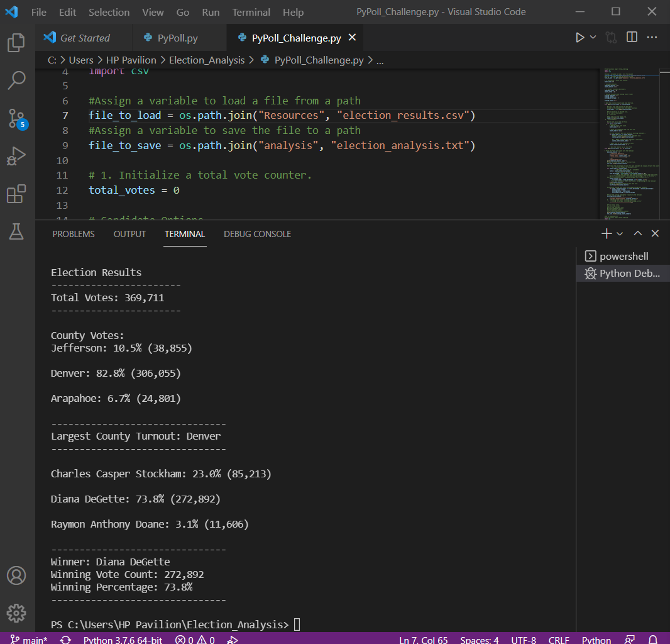This screenshot has width=670, height=644.
Task: Create a new terminal with plus icon
Action: pos(607,233)
